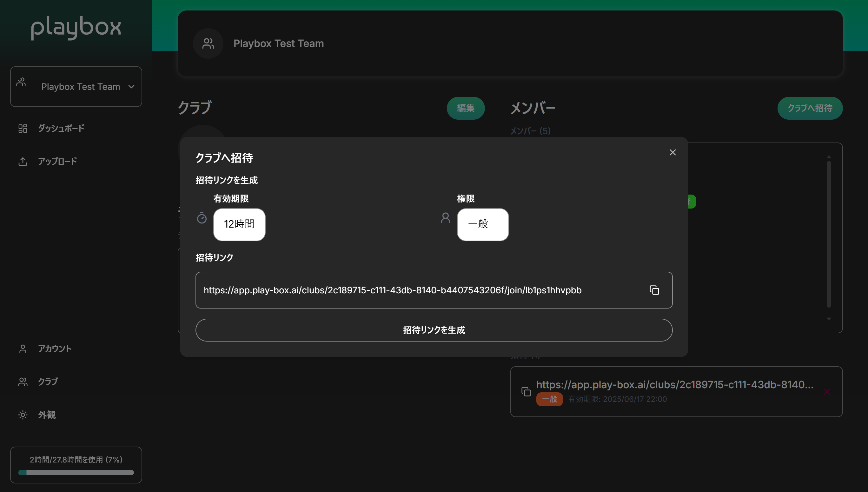Open 外観 appearance settings
Screen dimensions: 868x492
(x=47, y=415)
